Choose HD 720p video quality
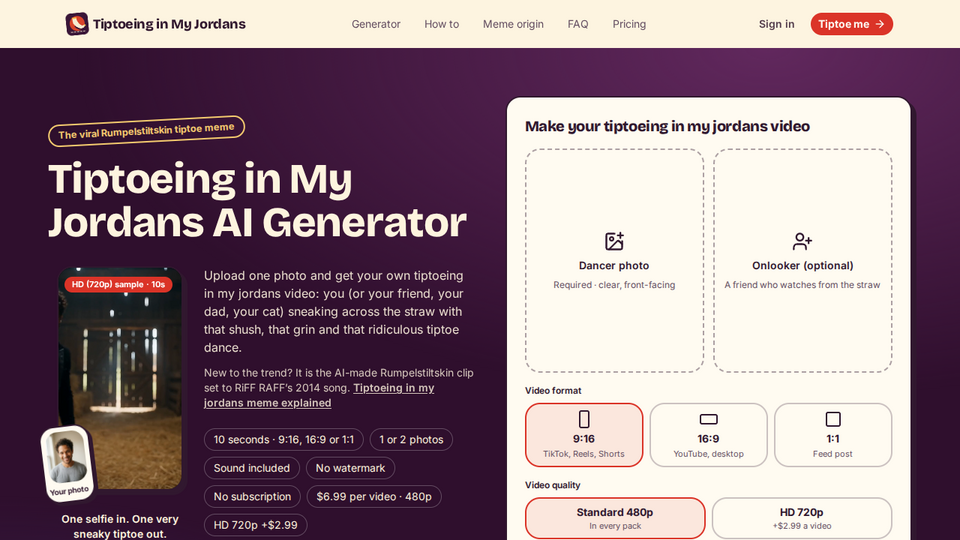 pos(801,518)
